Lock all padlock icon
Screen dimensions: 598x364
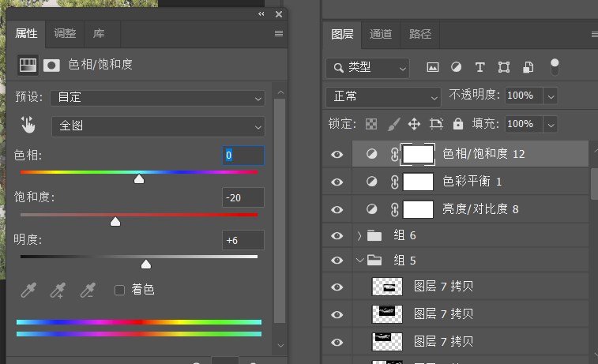pos(458,124)
